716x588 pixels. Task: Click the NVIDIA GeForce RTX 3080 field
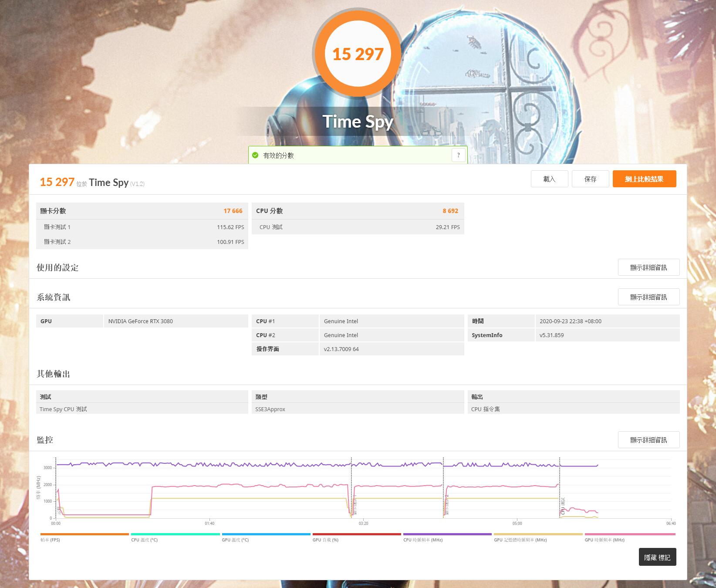pos(176,321)
